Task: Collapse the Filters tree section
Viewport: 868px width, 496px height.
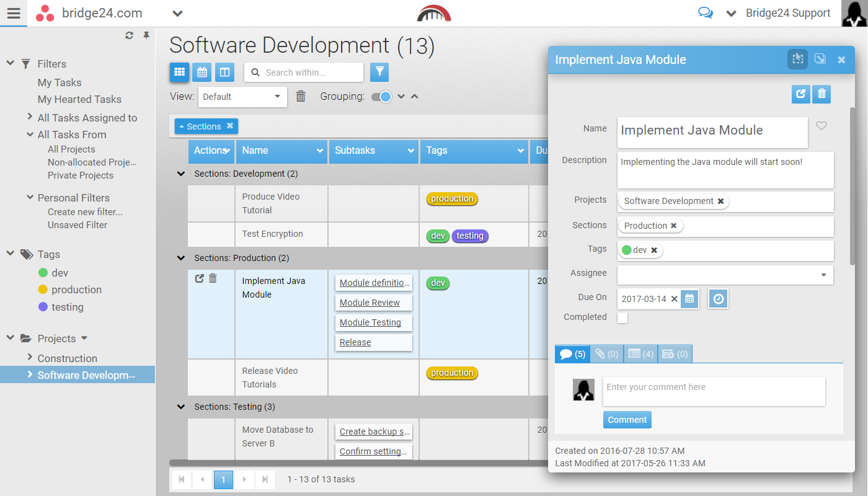Action: tap(11, 63)
